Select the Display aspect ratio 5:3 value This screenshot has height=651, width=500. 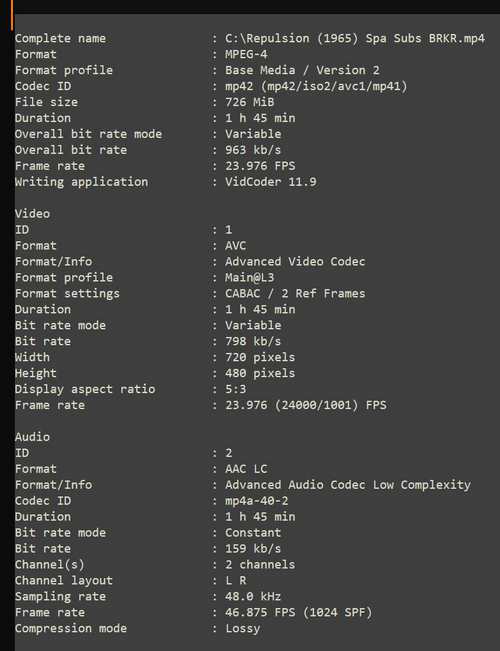click(x=235, y=389)
